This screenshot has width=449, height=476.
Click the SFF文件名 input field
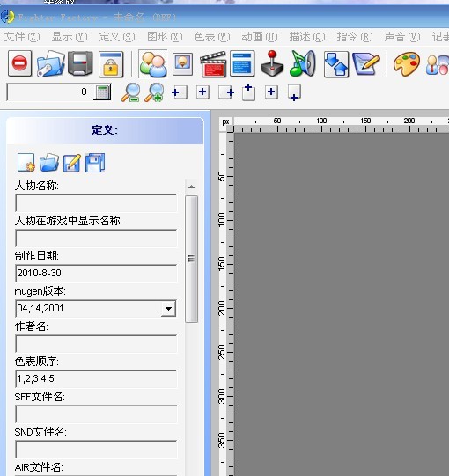coord(96,414)
